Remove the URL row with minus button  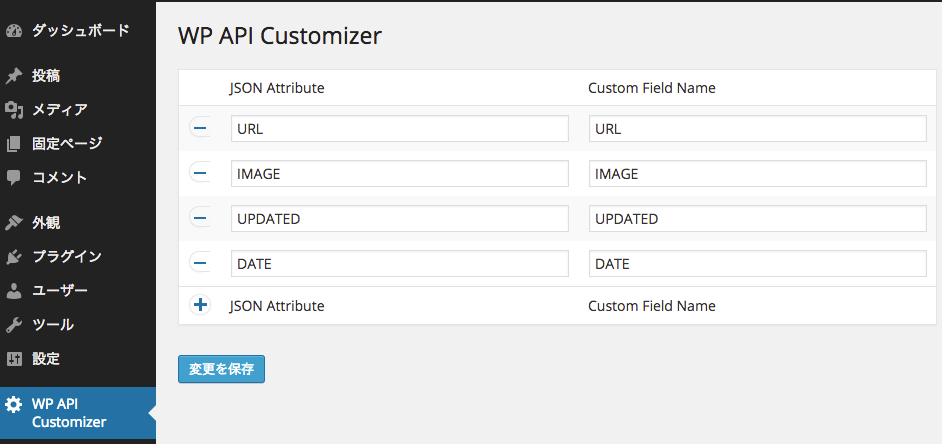point(199,128)
